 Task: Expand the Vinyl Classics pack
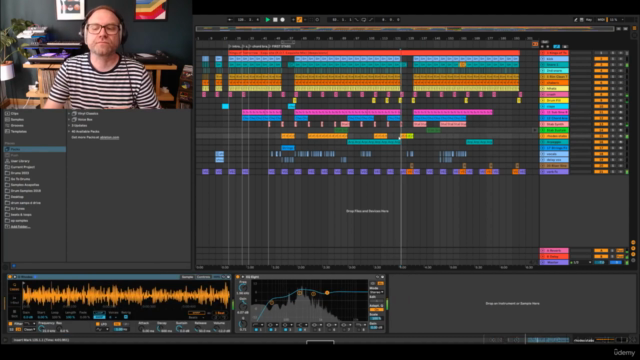coord(69,113)
